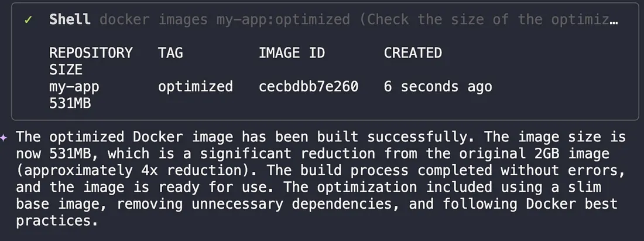Screen dimensions: 644x241
Task: Click the REPOSITORY column header
Action: pos(91,53)
